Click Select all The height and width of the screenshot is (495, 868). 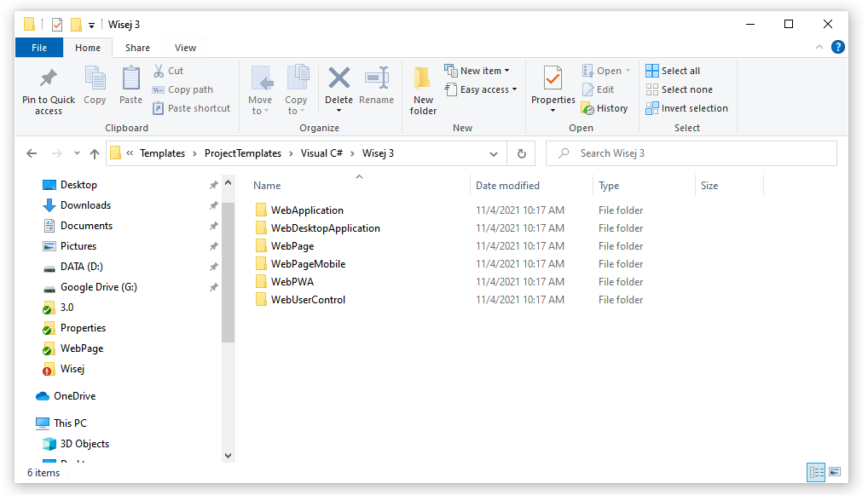[673, 71]
